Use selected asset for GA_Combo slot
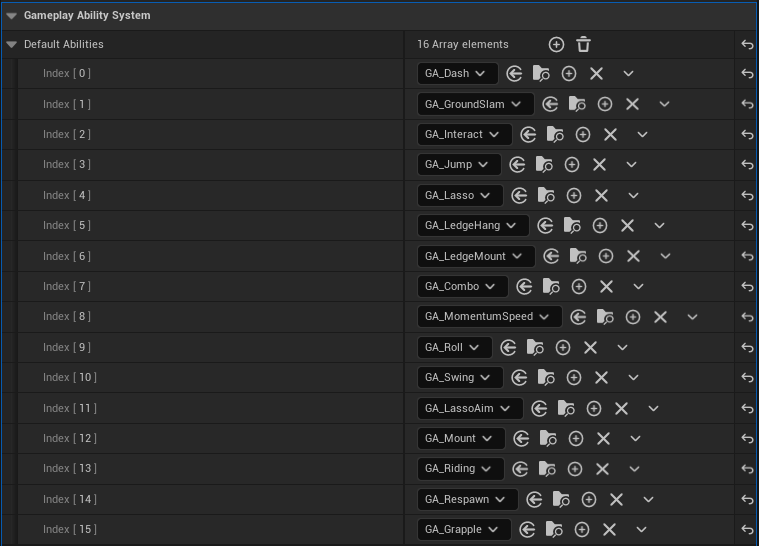The width and height of the screenshot is (759, 546). coord(524,287)
